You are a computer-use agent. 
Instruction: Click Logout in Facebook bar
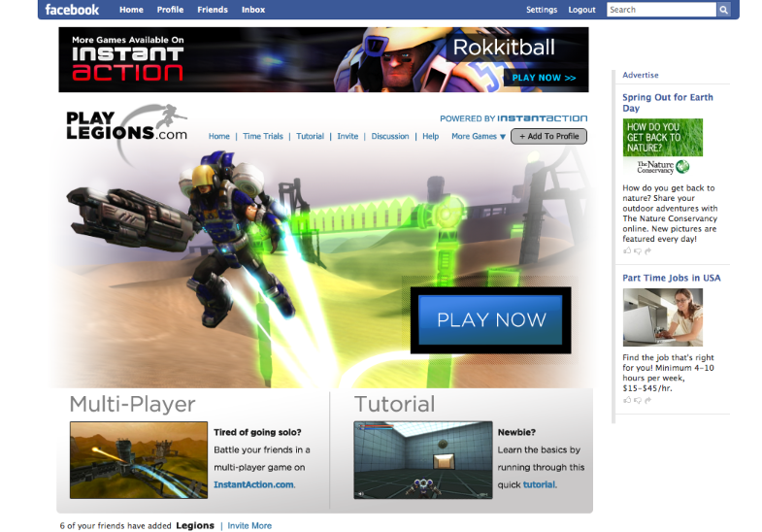pyautogui.click(x=581, y=10)
